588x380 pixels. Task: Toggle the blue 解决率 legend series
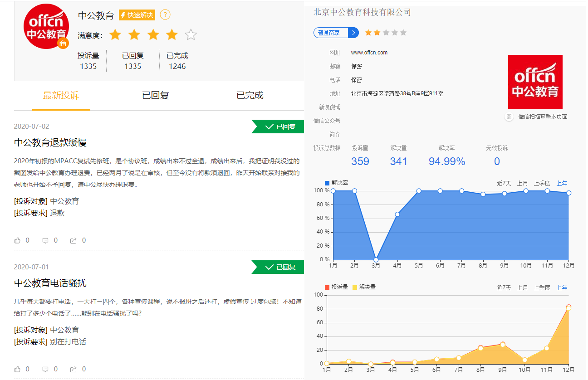pos(336,183)
